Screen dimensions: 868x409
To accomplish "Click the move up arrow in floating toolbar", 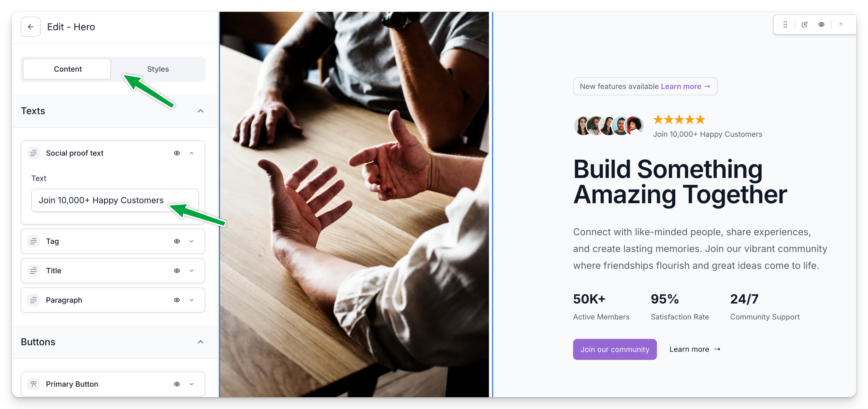I will pos(841,24).
